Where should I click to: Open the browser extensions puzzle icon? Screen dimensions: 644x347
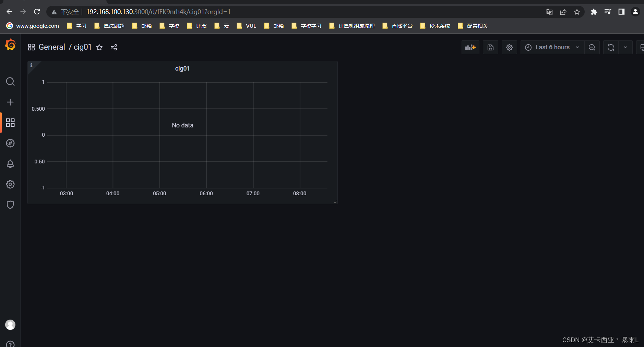point(594,12)
